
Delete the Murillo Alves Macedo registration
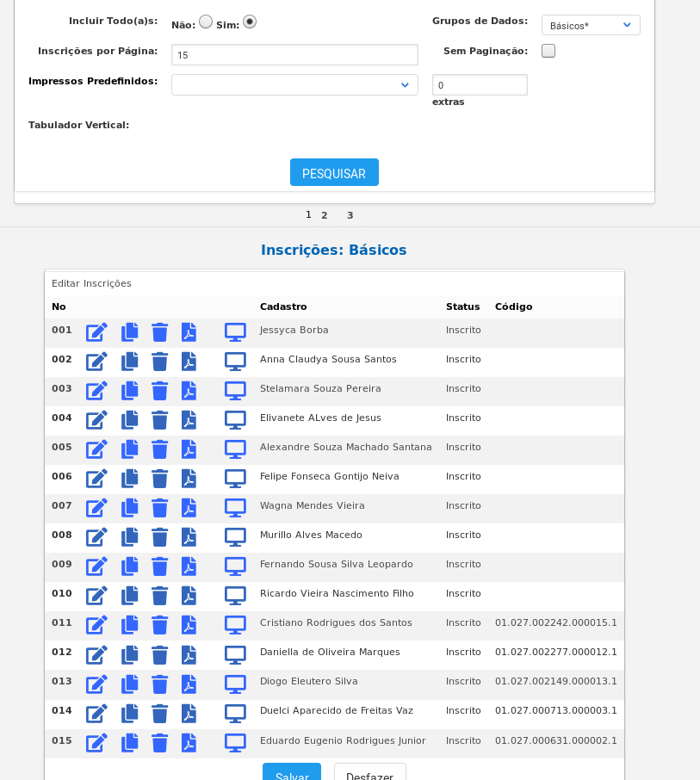point(159,537)
